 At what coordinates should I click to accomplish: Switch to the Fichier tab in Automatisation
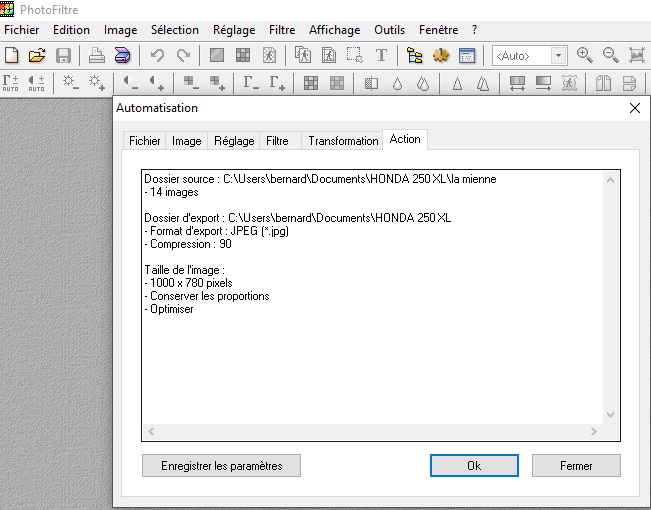tap(144, 141)
